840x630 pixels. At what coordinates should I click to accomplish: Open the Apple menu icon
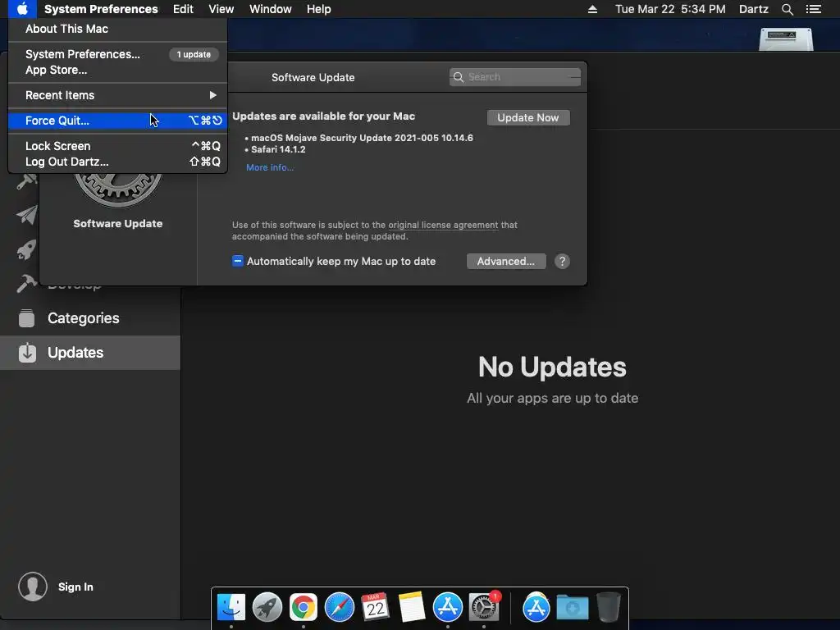pyautogui.click(x=22, y=9)
